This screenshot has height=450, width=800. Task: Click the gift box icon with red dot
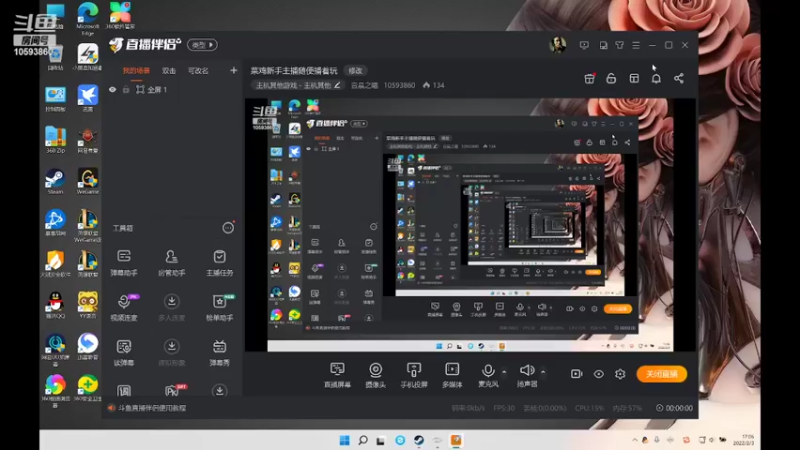(589, 78)
